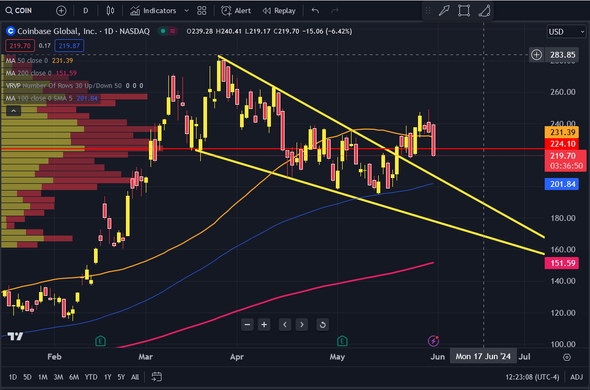Click the 224.10 red price line label
The image size is (590, 390).
562,143
